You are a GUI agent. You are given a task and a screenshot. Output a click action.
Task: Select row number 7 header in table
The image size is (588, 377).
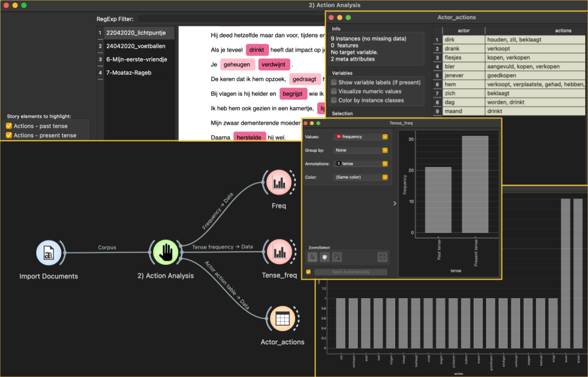pyautogui.click(x=437, y=93)
